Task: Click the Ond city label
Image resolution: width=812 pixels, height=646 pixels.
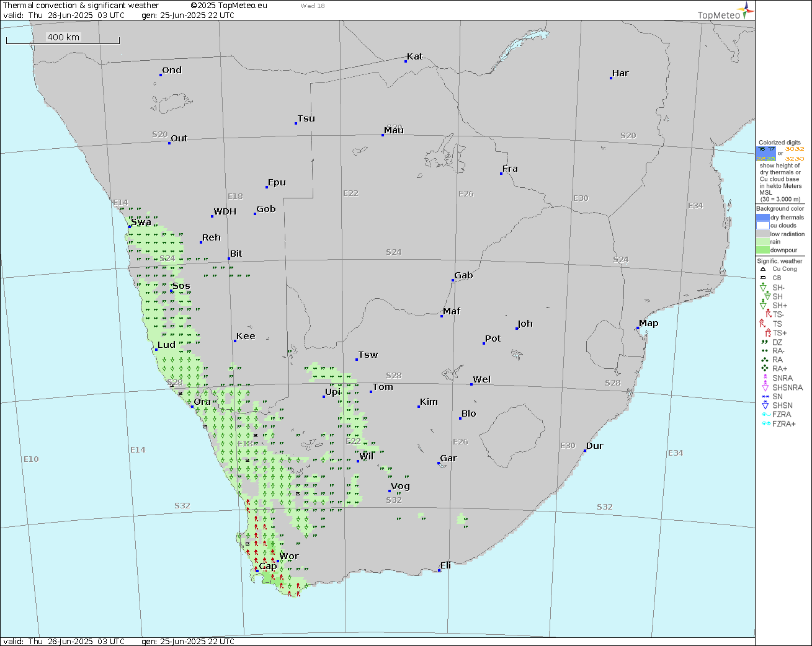Action: pos(172,70)
